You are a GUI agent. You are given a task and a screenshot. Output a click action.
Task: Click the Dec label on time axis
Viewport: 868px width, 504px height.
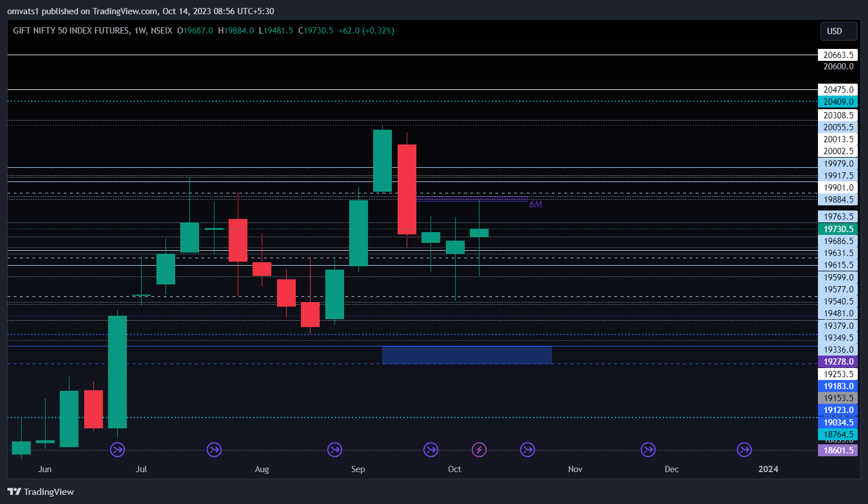coord(672,469)
